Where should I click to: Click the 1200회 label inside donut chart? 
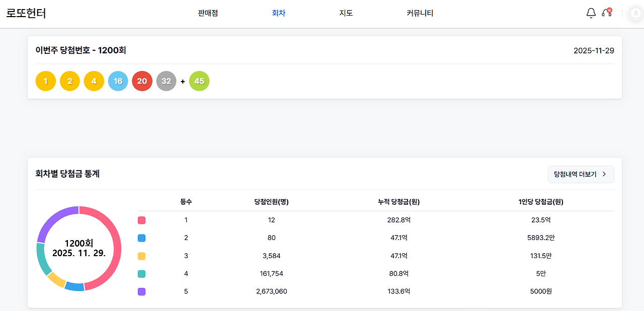(x=79, y=243)
